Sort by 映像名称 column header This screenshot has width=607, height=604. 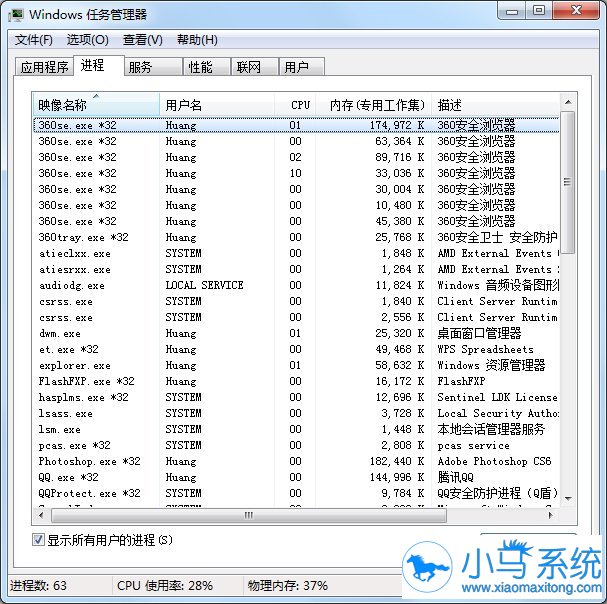coord(96,105)
